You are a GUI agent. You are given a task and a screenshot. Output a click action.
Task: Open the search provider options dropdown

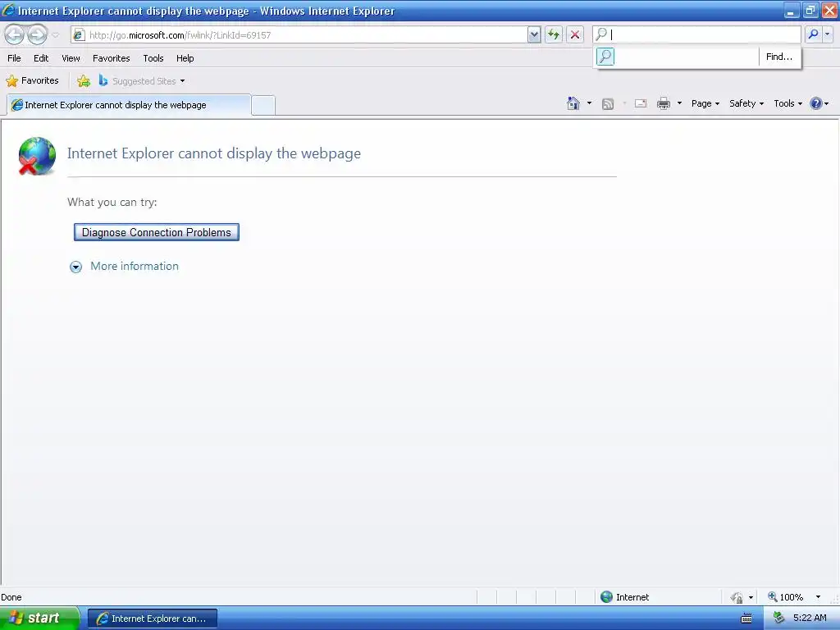(x=827, y=34)
